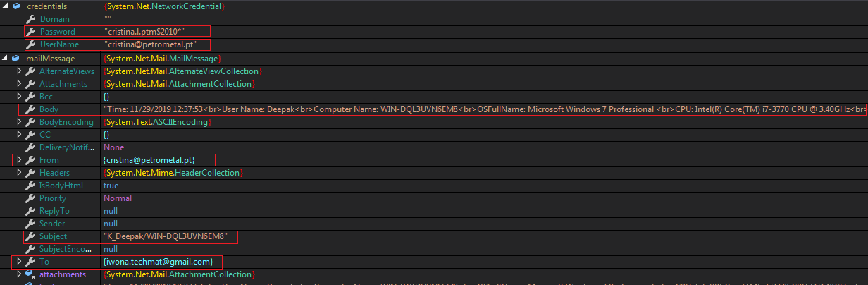Click the Subject property name
This screenshot has height=285, width=868.
[54, 236]
